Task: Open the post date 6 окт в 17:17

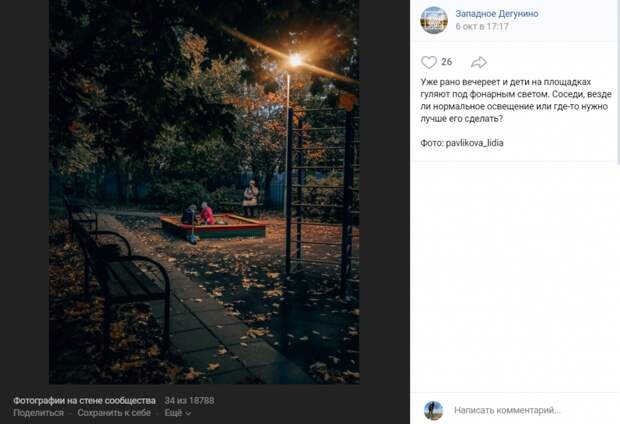Action: [x=482, y=26]
